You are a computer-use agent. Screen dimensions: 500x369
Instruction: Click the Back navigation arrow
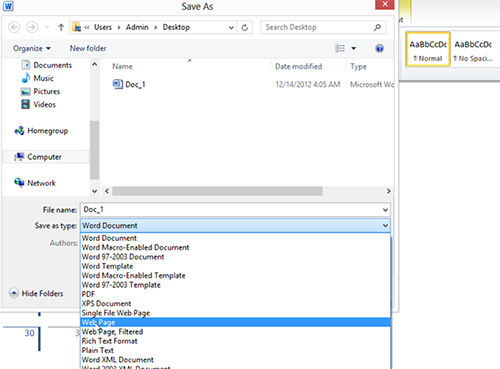[14, 27]
